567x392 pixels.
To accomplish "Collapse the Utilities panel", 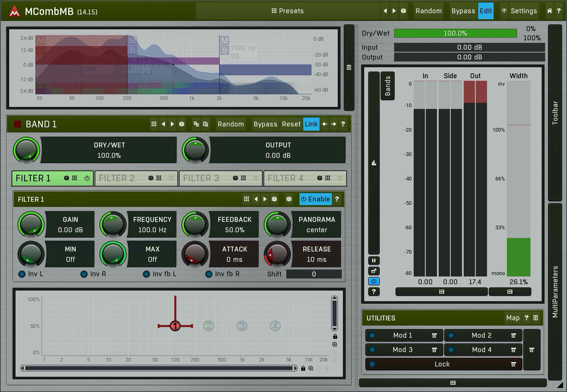I will coord(535,318).
